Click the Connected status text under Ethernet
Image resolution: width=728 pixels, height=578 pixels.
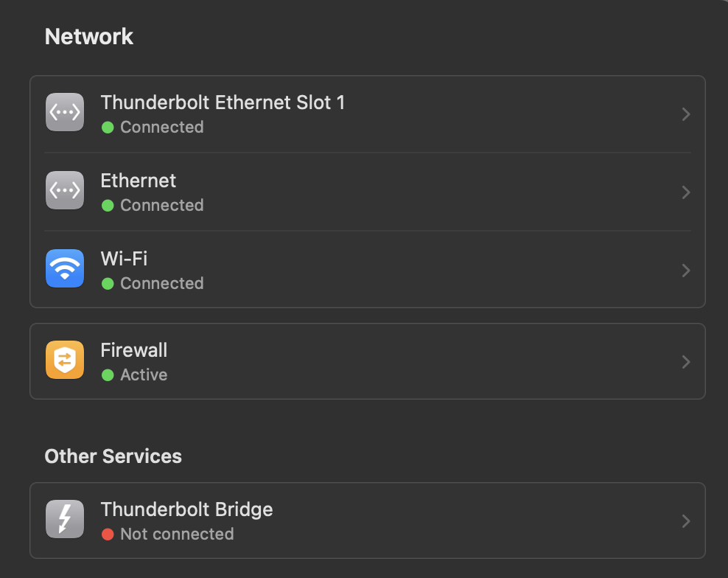coord(161,205)
